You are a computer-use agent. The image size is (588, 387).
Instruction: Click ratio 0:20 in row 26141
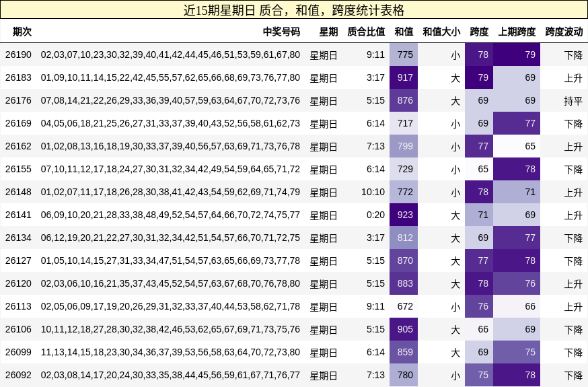(x=376, y=215)
